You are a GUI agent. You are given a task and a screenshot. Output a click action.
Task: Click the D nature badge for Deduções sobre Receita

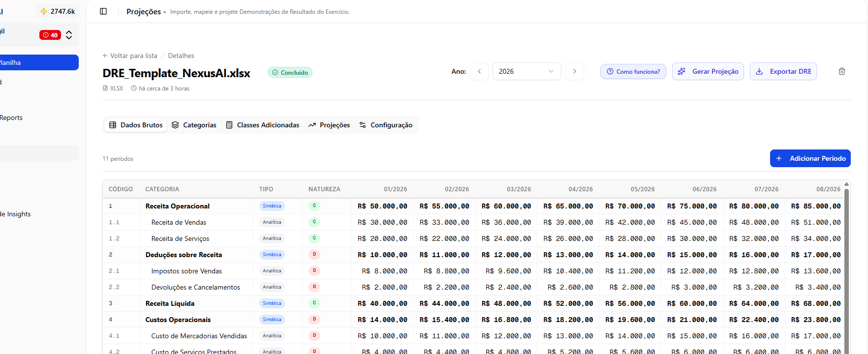coord(314,255)
